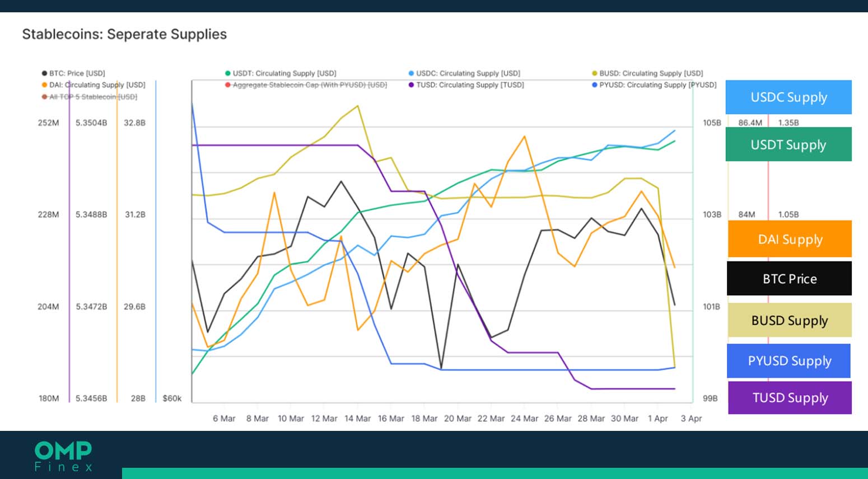868x479 pixels.
Task: Enable the struck-through All TOP 5 Stablecoin legend
Action: [90, 97]
